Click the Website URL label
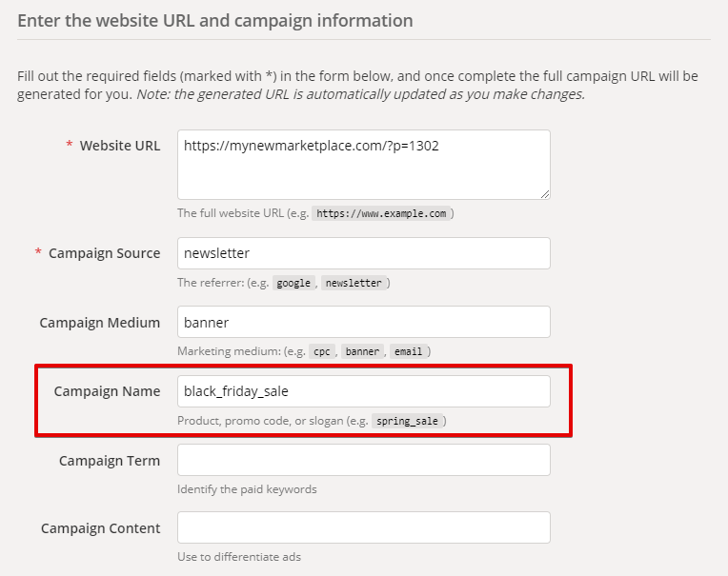Image resolution: width=728 pixels, height=576 pixels. (119, 146)
